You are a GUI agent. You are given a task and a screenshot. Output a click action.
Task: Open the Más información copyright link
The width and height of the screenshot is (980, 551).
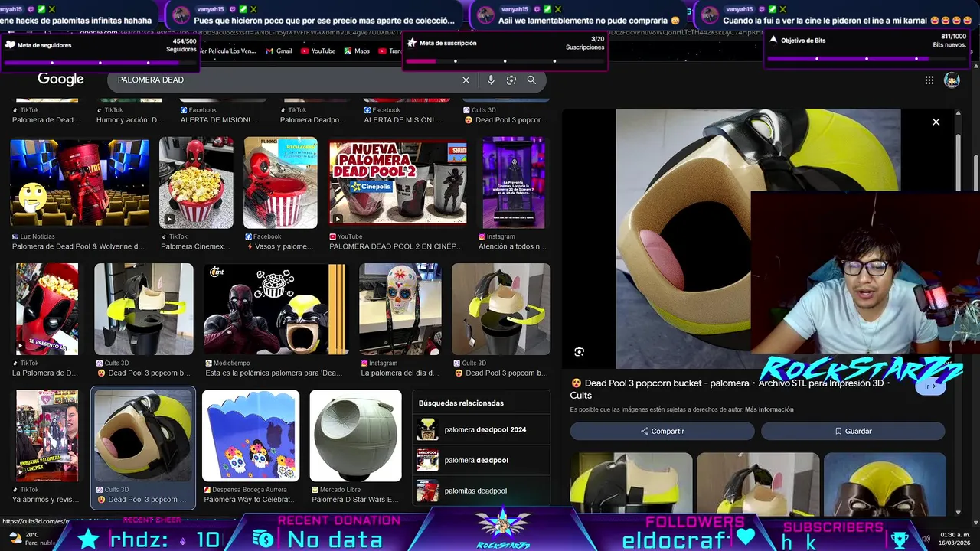tap(769, 409)
